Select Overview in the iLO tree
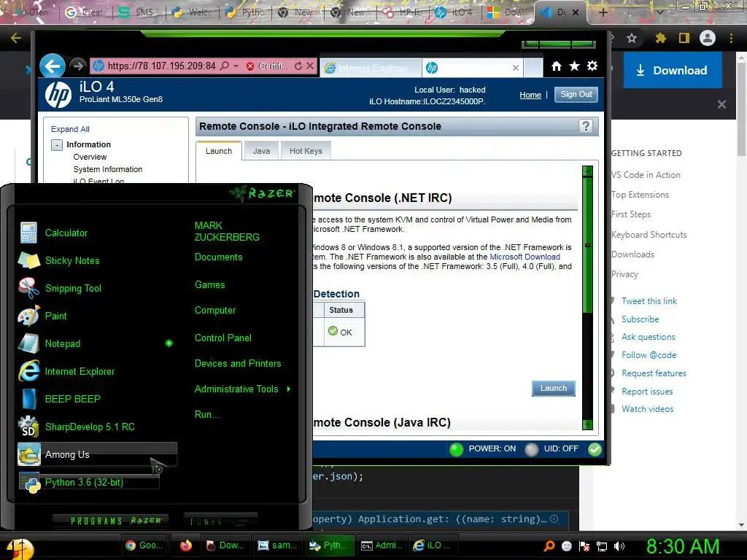The height and width of the screenshot is (560, 747). 90,157
